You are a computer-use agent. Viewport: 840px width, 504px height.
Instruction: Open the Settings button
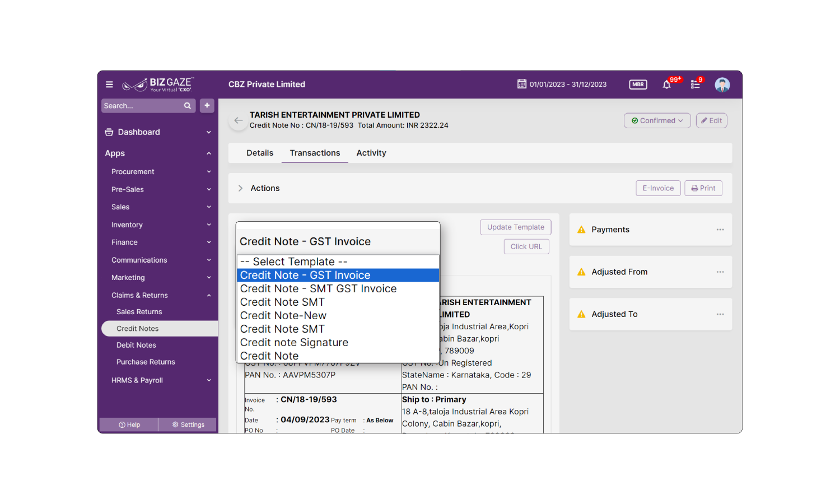click(188, 424)
